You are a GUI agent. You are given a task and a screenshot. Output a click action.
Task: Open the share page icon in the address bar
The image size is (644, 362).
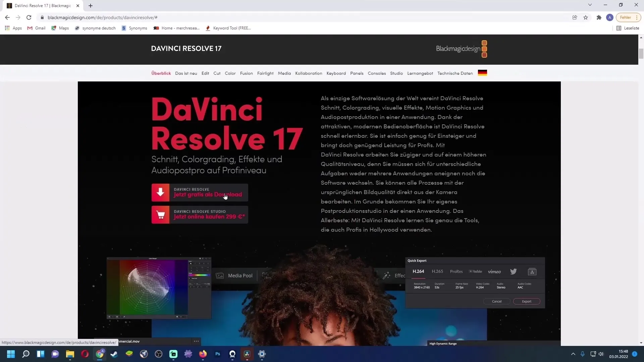pos(575,17)
